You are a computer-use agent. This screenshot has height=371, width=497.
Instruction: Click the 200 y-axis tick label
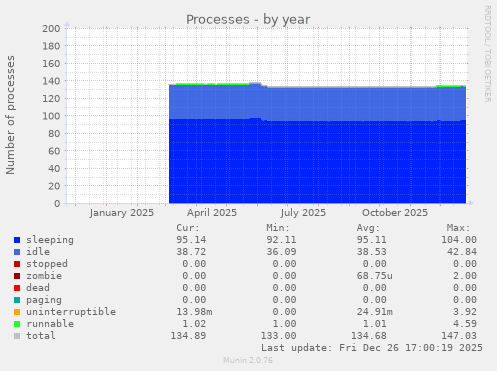click(51, 29)
